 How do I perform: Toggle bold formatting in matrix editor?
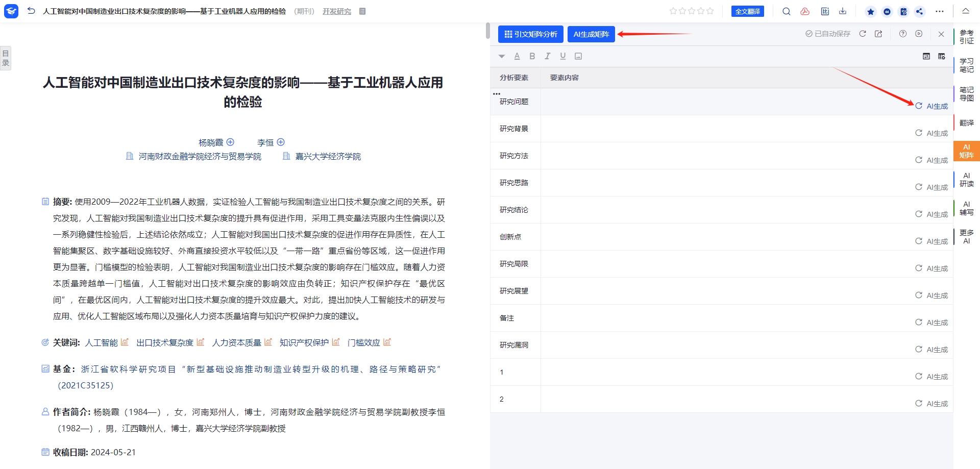click(532, 56)
